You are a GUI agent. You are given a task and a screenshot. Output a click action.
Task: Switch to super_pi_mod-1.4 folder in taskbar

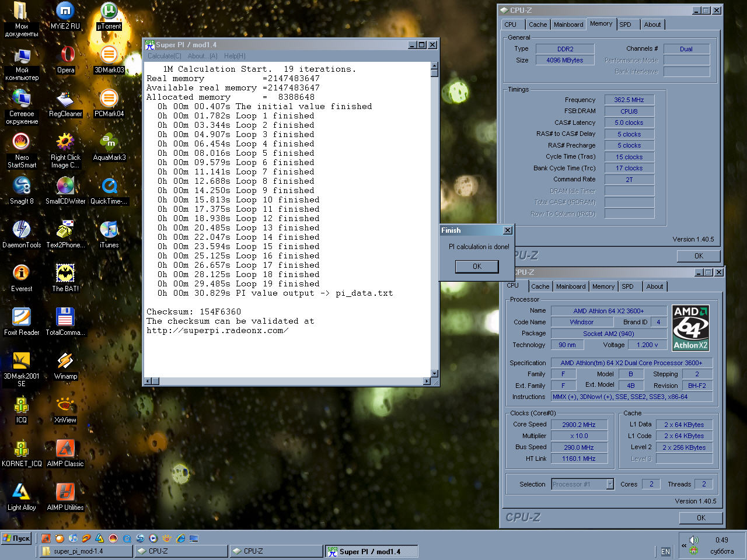86,551
